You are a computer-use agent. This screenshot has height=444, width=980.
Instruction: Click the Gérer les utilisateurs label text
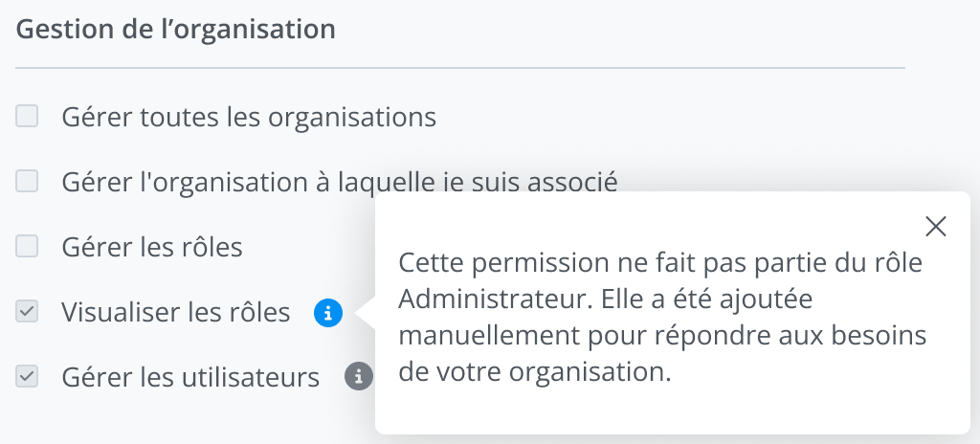(x=189, y=377)
